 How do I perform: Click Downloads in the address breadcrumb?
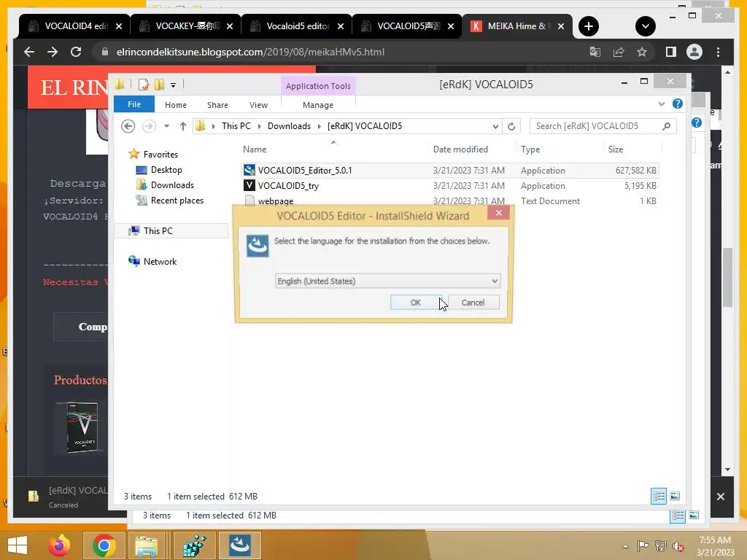(289, 126)
